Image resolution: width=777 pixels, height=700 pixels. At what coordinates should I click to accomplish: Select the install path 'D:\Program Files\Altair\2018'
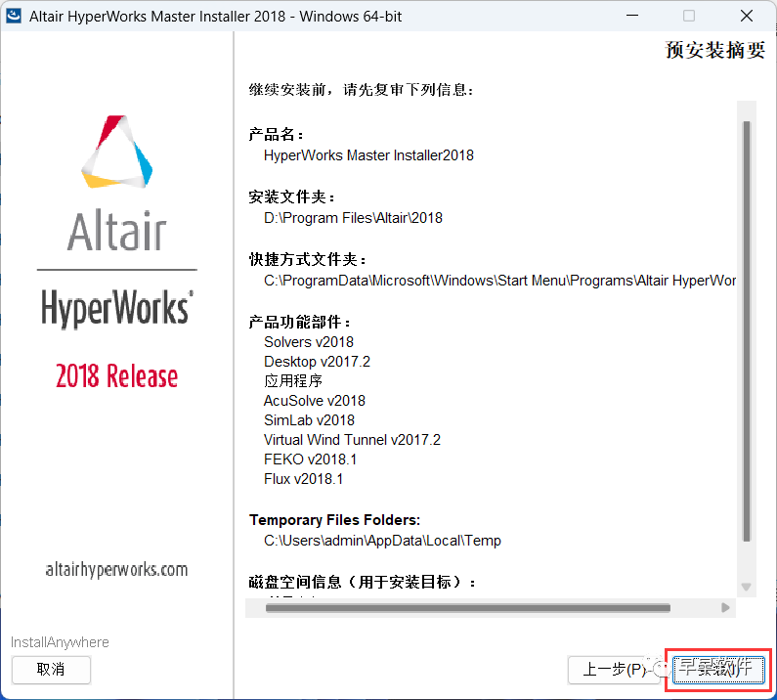(354, 218)
